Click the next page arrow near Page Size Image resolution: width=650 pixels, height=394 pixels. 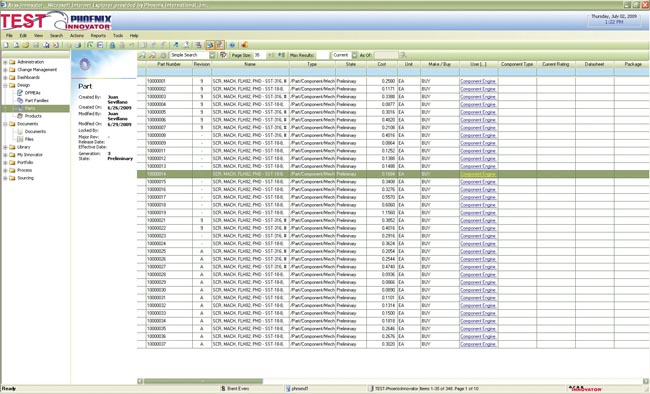281,55
